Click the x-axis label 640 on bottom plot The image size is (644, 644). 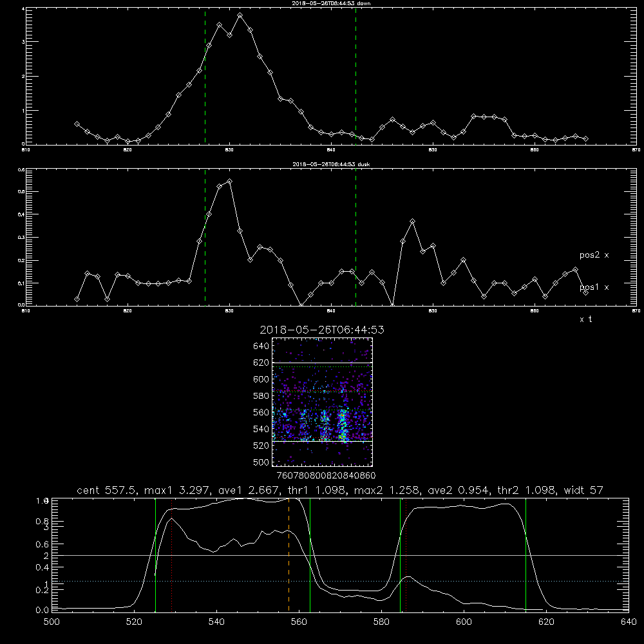click(629, 622)
